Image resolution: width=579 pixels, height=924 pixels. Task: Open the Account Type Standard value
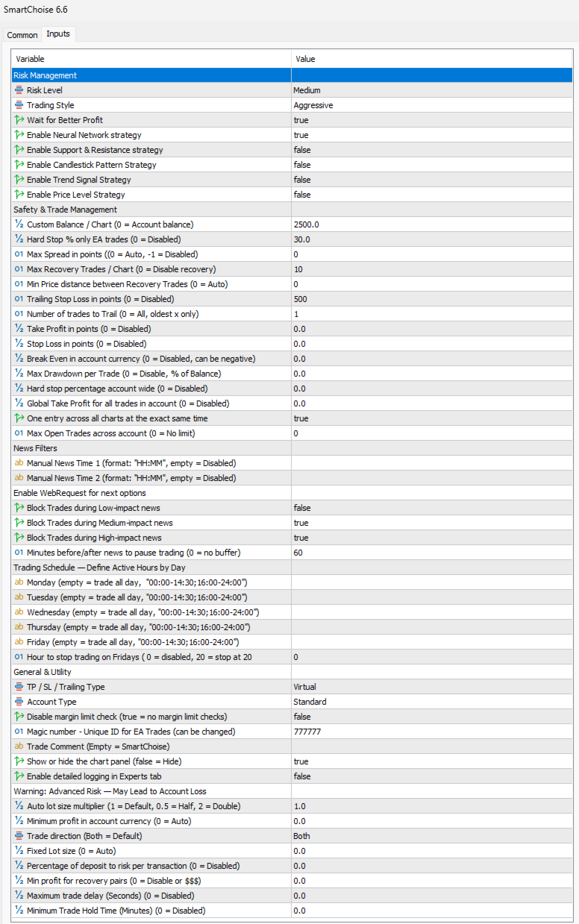pos(432,702)
